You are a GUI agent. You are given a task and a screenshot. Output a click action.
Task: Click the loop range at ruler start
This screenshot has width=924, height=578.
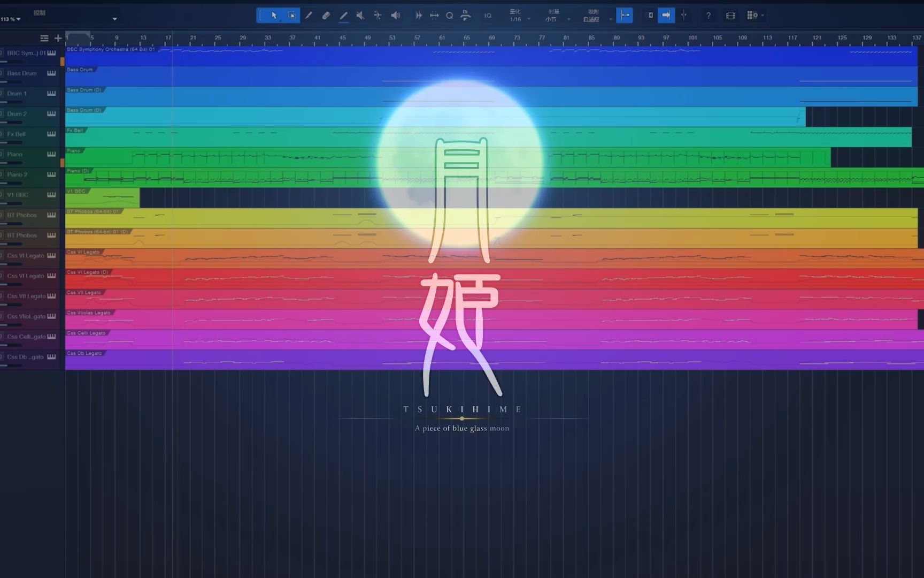(78, 35)
